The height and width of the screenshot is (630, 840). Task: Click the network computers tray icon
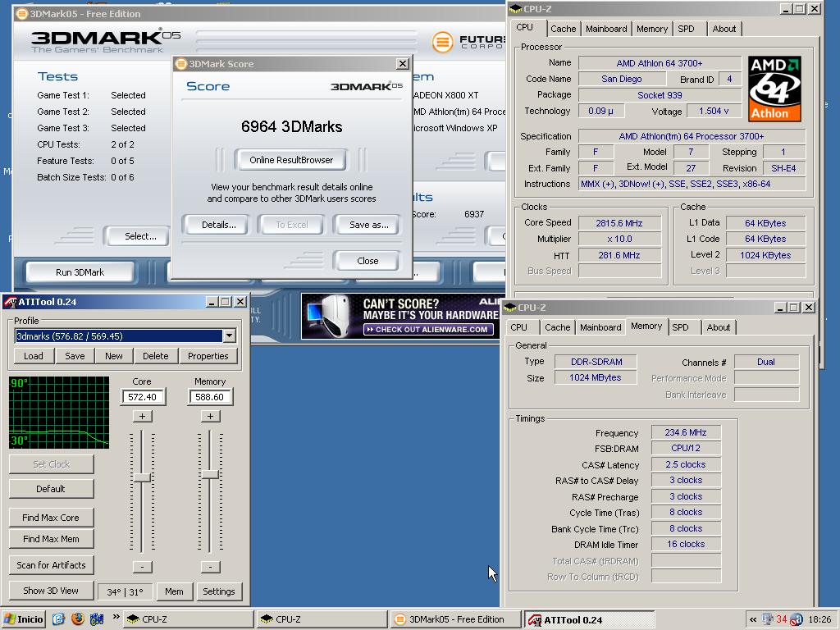pyautogui.click(x=768, y=620)
